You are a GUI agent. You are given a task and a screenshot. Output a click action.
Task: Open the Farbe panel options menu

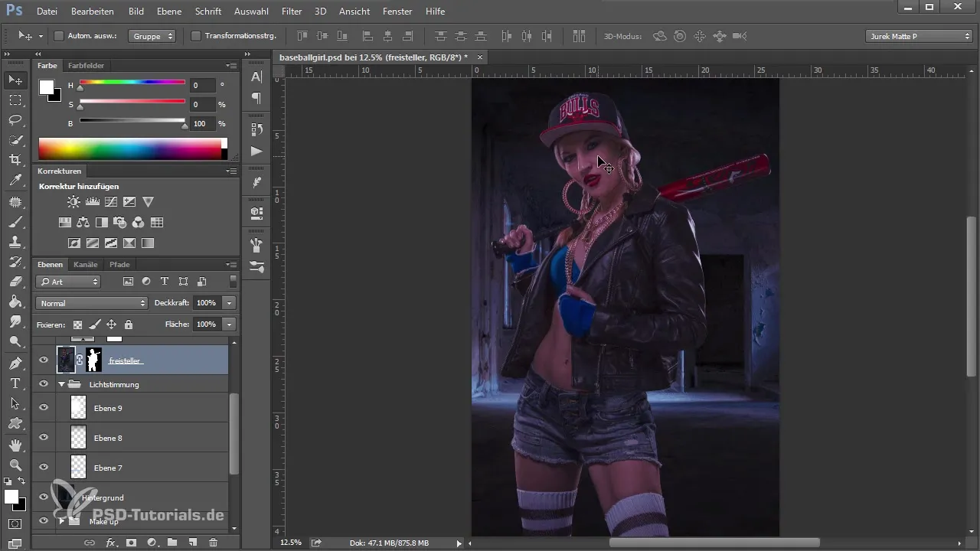click(231, 66)
